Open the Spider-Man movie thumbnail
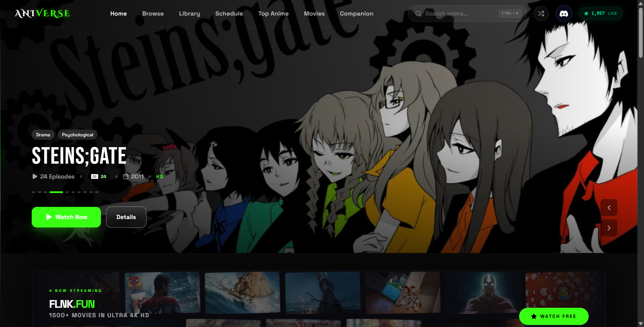The width and height of the screenshot is (644, 327). tap(162, 292)
